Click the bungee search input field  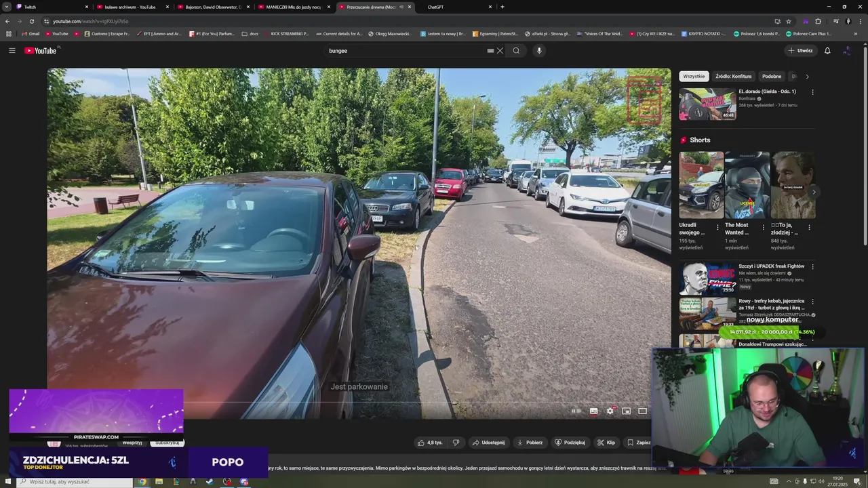click(407, 50)
